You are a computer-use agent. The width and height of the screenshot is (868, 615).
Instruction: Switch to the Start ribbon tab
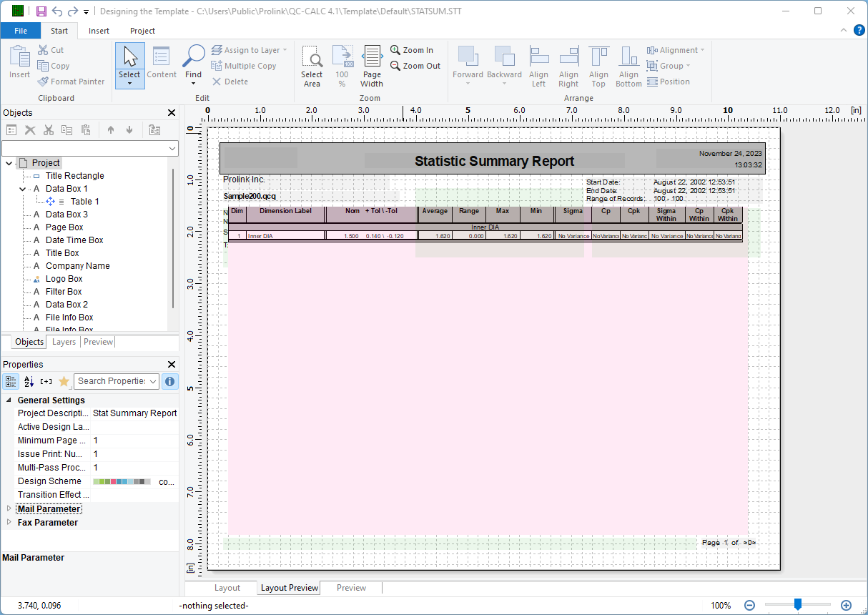pyautogui.click(x=59, y=31)
